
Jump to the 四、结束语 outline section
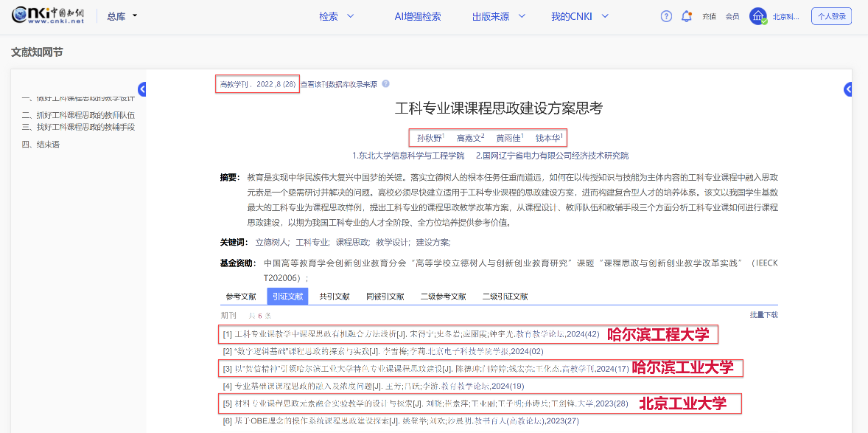41,145
